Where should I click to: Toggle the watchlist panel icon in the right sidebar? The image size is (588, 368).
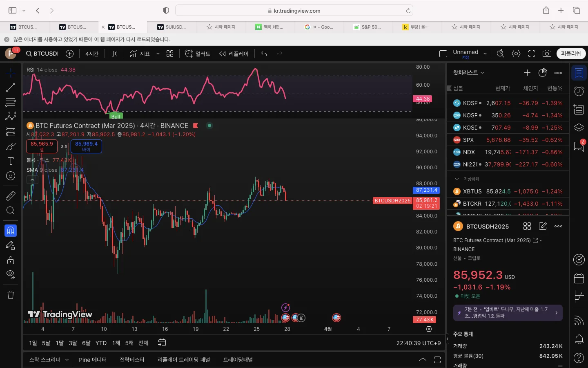(579, 73)
